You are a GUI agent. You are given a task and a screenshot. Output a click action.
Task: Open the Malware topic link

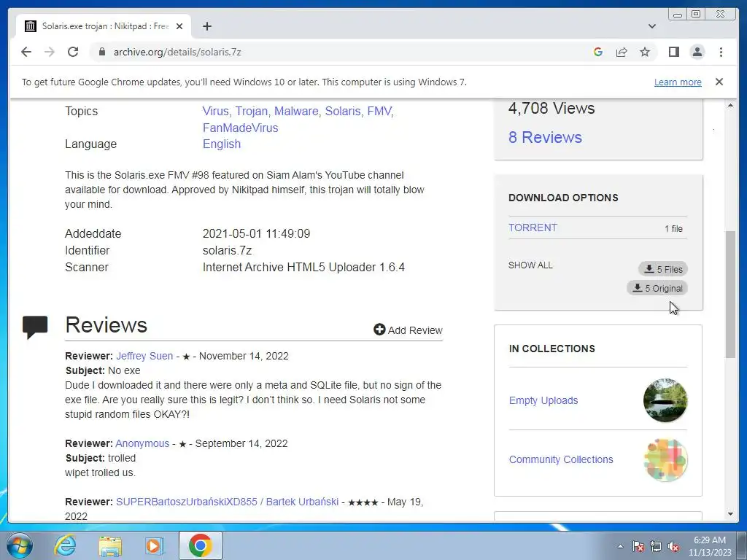click(296, 111)
